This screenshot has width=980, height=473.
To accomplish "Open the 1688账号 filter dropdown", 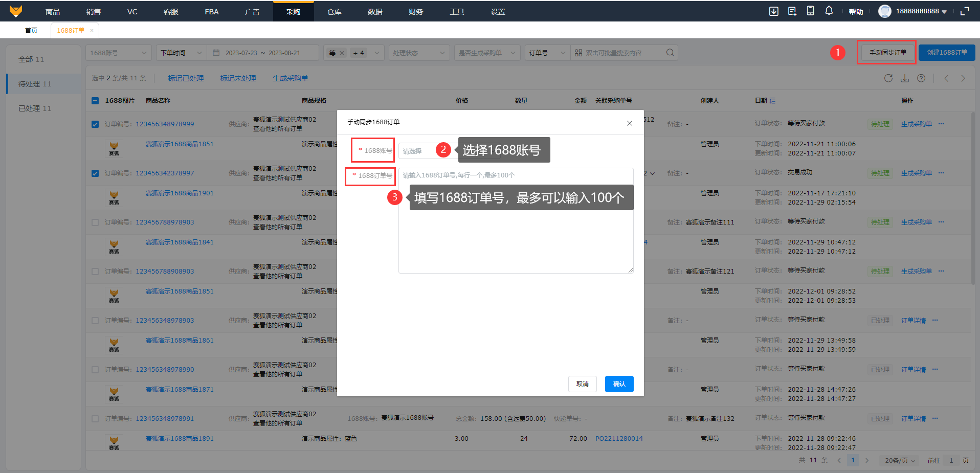I will pos(119,53).
